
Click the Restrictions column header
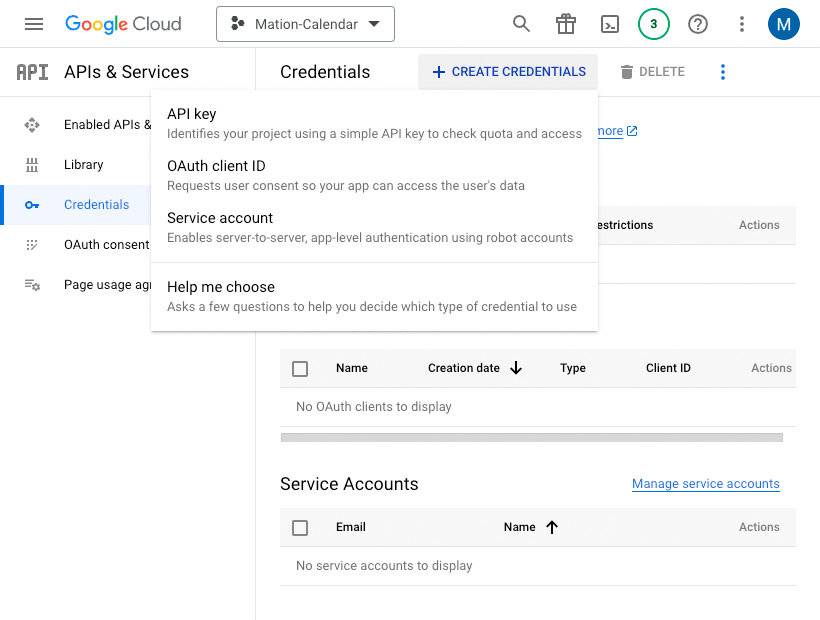(x=625, y=225)
